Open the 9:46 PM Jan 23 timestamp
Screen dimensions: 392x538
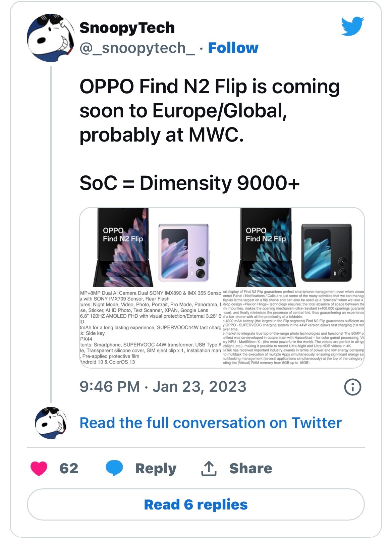pos(163,387)
